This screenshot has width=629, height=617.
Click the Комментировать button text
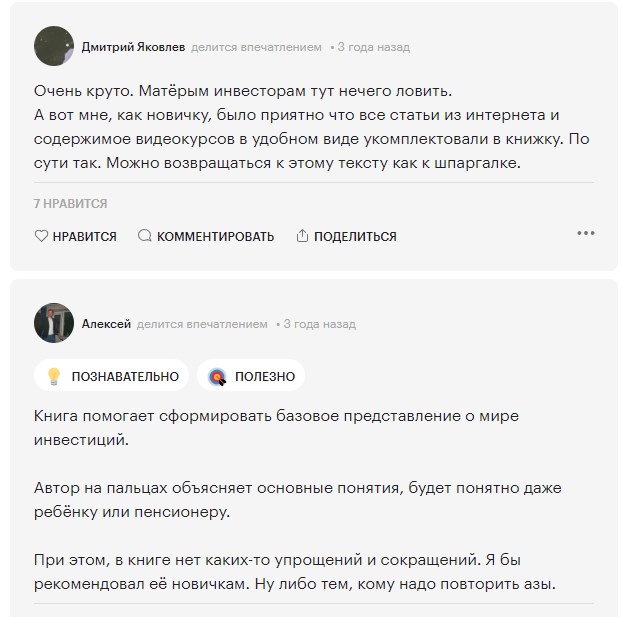click(x=215, y=237)
